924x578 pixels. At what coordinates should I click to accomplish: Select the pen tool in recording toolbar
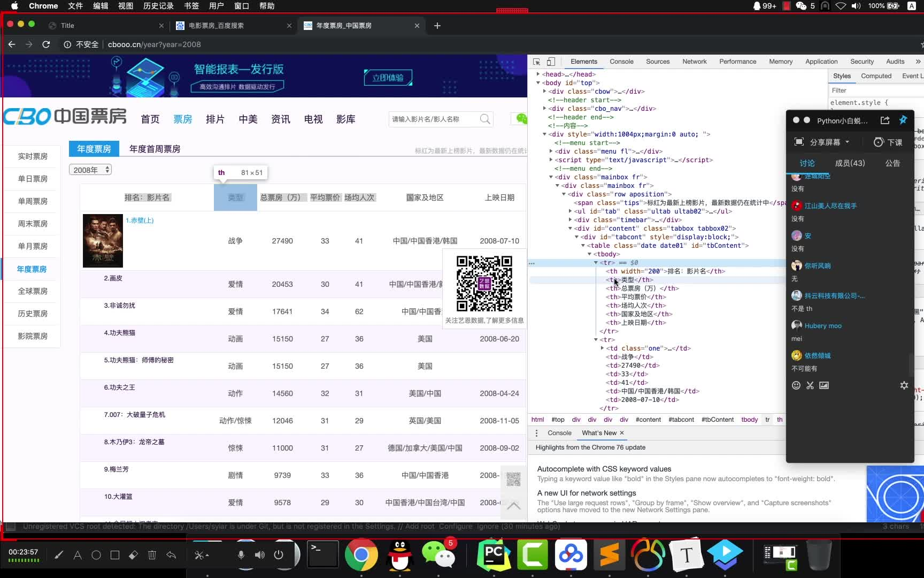(x=59, y=555)
